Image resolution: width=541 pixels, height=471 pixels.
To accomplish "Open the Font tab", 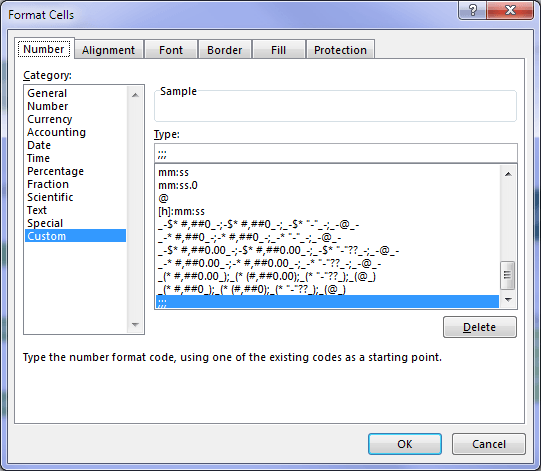I will tap(171, 50).
